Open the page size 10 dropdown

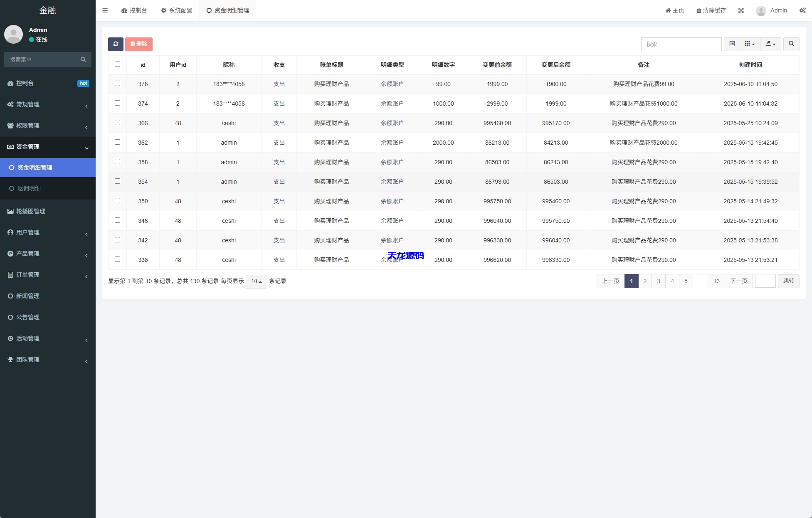point(256,281)
